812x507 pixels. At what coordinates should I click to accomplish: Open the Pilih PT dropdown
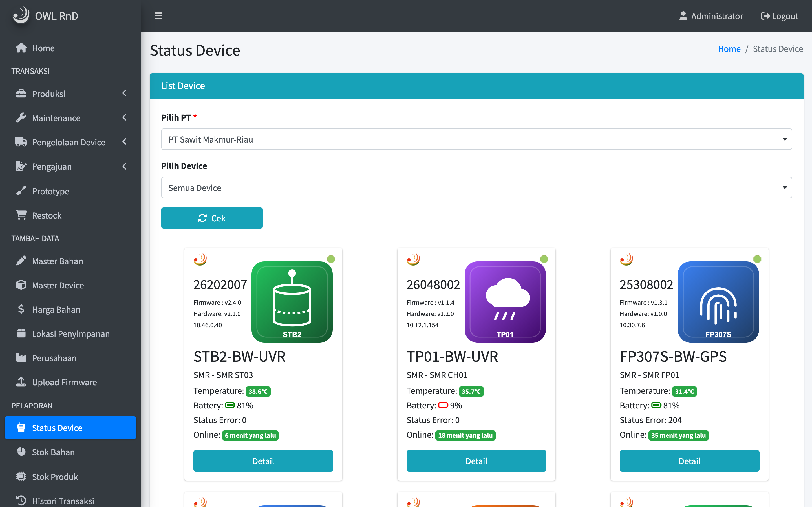click(476, 139)
